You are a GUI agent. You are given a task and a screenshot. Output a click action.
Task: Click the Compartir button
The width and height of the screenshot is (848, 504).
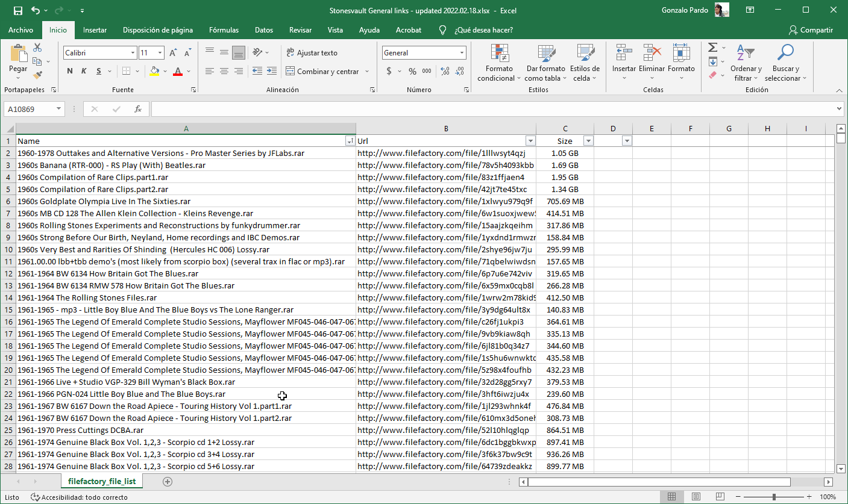tap(811, 30)
